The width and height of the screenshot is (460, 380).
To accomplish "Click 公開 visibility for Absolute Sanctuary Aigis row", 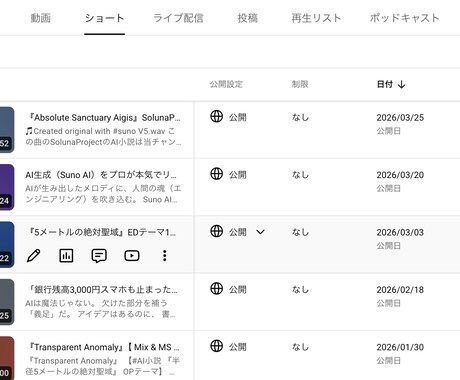I will [x=238, y=117].
